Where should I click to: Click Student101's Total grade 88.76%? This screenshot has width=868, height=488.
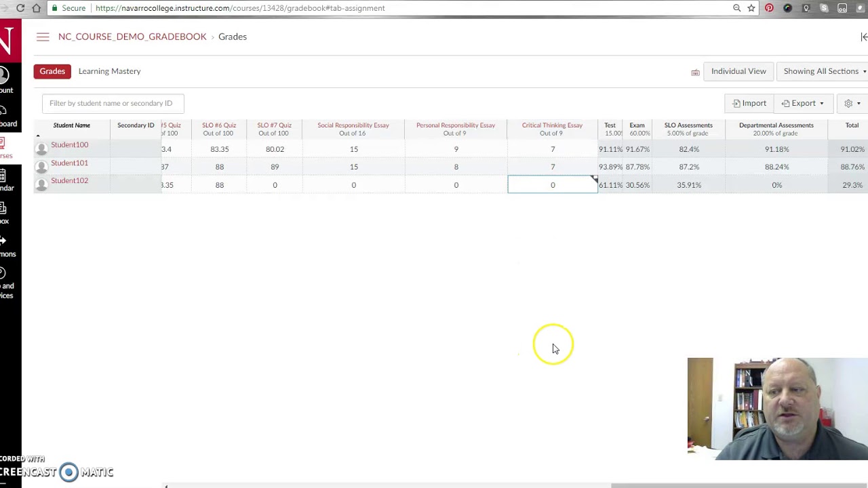coord(852,167)
